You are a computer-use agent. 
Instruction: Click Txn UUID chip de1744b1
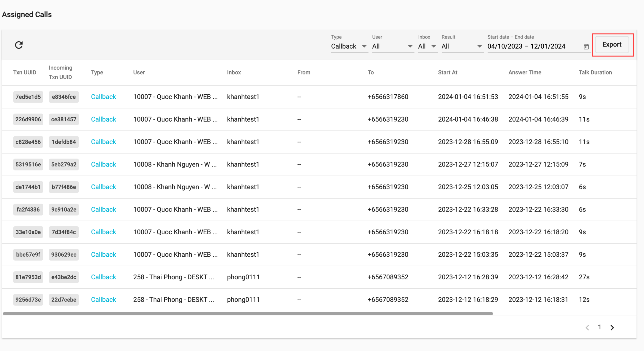tap(28, 187)
